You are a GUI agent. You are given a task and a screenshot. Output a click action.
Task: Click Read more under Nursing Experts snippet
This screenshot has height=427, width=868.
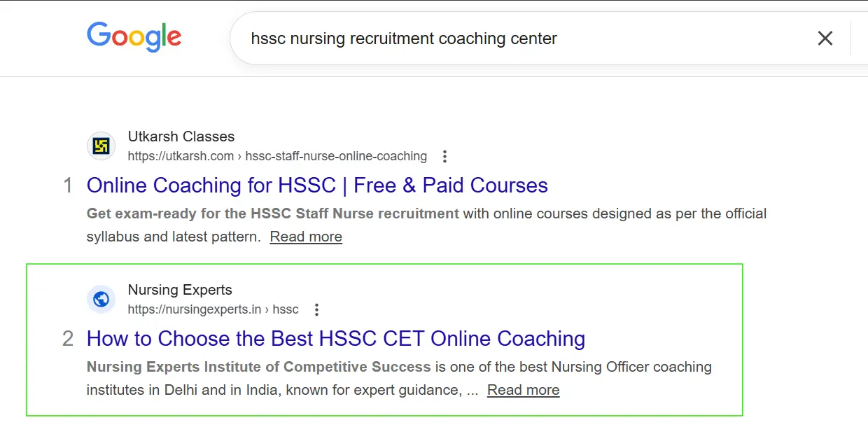coord(523,390)
